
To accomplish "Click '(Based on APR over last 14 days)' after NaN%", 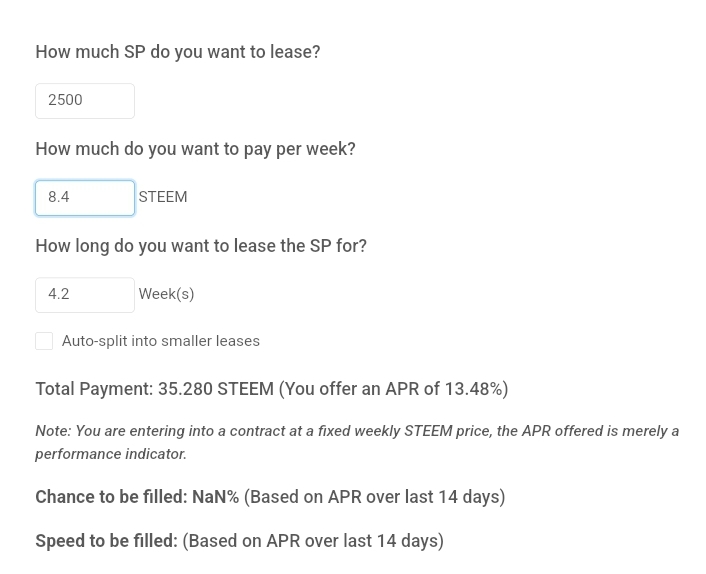I will click(x=375, y=497).
